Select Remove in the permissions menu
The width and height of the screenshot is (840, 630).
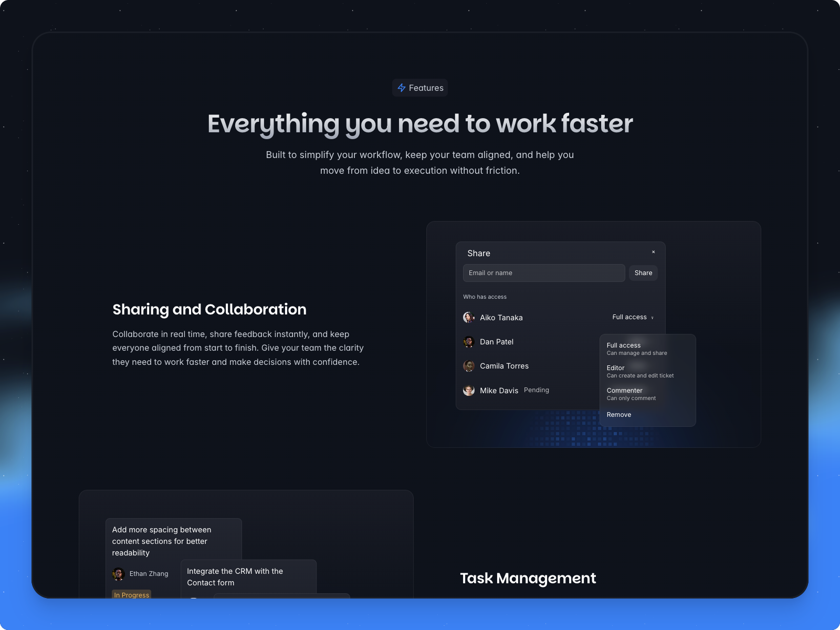[619, 415]
